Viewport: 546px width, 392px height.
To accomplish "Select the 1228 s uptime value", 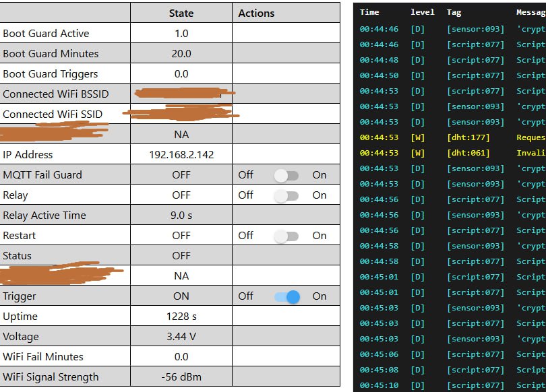I will (181, 316).
